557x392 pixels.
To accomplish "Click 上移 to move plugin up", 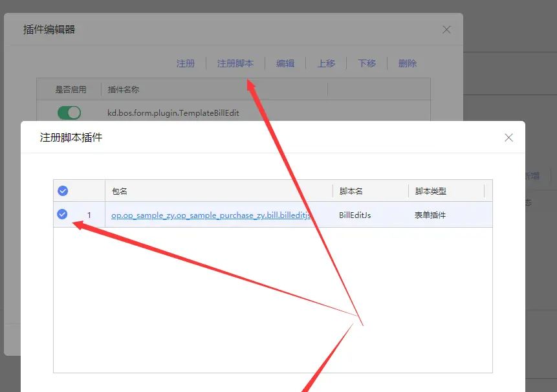I will (326, 63).
